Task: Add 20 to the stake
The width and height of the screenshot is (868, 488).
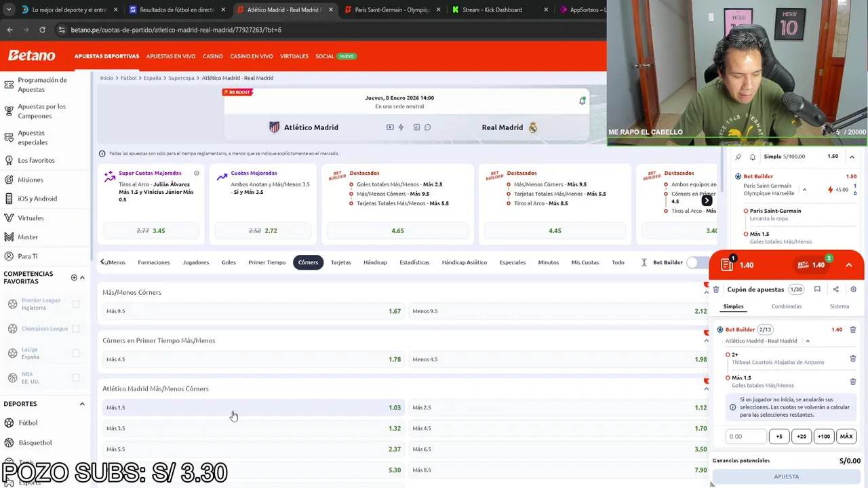Action: coord(801,436)
